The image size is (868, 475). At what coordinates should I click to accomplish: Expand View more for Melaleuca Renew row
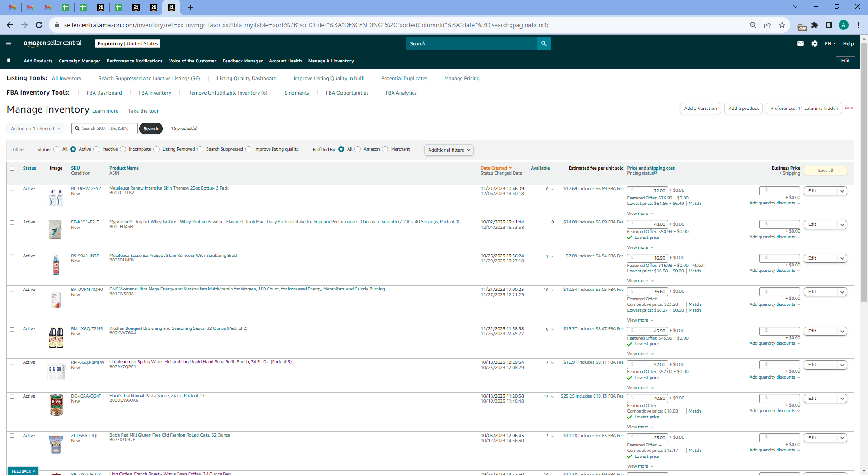(640, 214)
